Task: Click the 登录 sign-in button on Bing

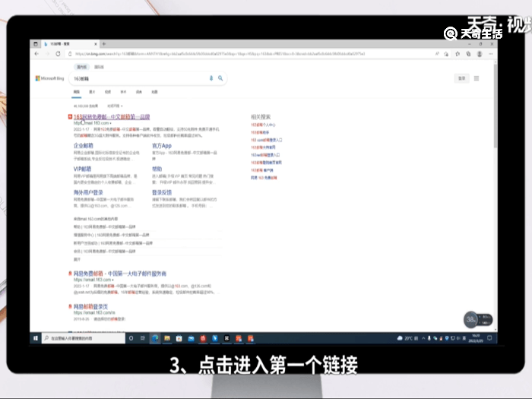Action: pyautogui.click(x=462, y=78)
